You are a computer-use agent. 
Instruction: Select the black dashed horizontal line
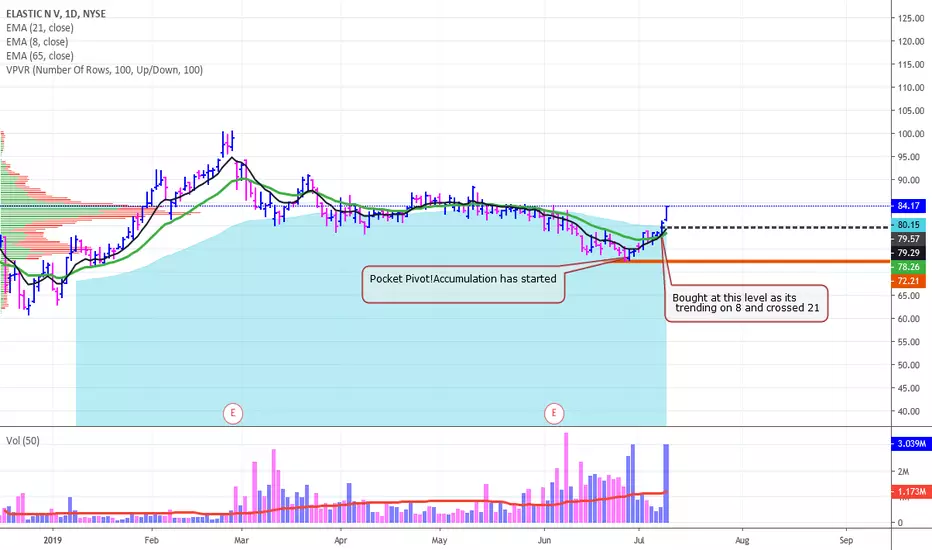coord(778,227)
